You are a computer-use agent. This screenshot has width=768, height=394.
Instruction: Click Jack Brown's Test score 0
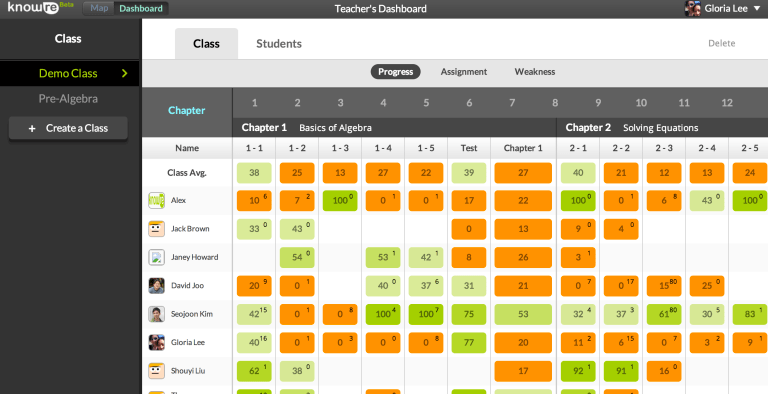coord(469,229)
